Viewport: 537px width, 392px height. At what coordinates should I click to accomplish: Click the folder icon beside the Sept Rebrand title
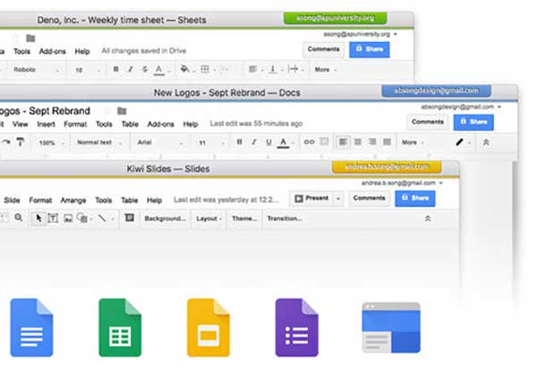point(122,111)
